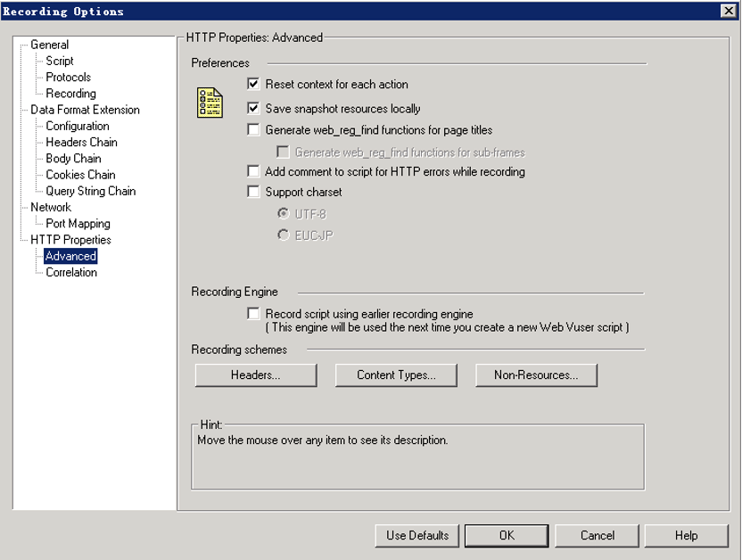Toggle web_reg_find functions for sub-frames checkbox
Viewport: 742px width, 560px height.
click(x=283, y=152)
